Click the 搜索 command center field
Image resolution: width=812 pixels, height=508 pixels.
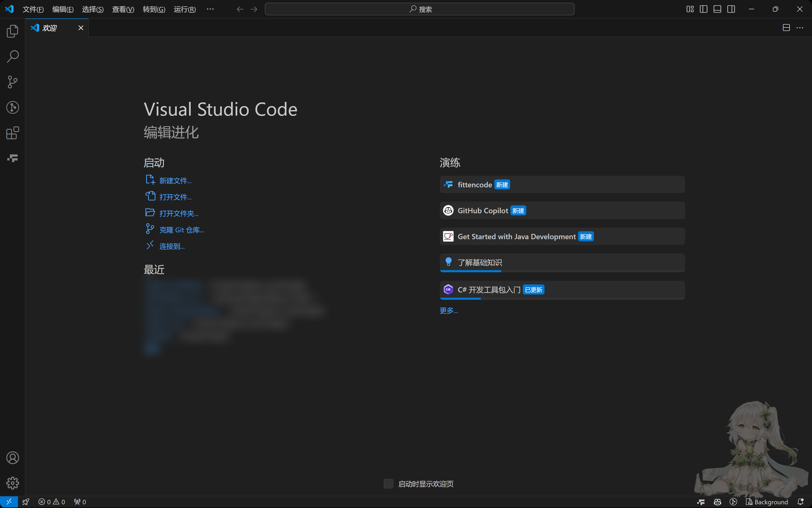tap(419, 9)
